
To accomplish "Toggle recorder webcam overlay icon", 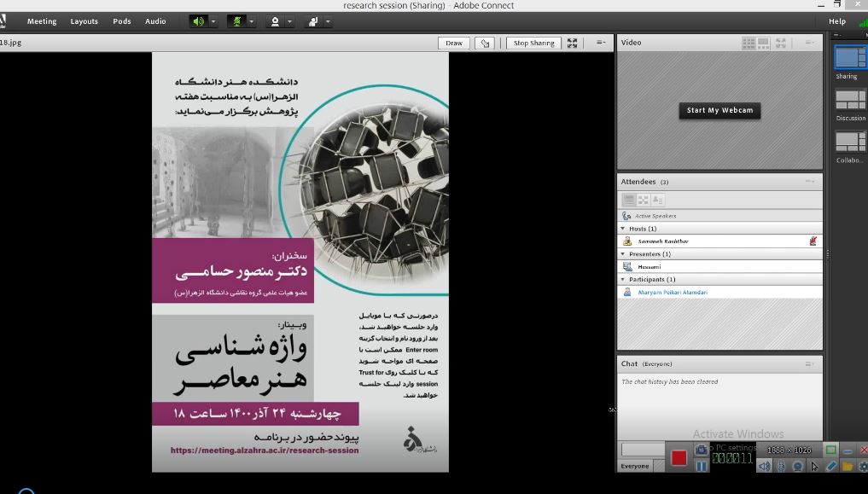I will 797,466.
